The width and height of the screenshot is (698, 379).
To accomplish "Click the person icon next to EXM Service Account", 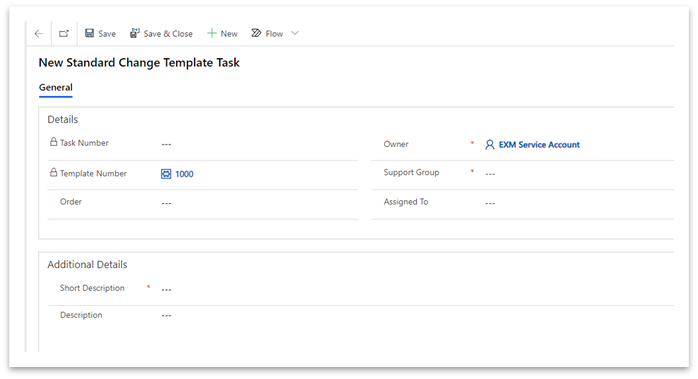I will pos(490,144).
